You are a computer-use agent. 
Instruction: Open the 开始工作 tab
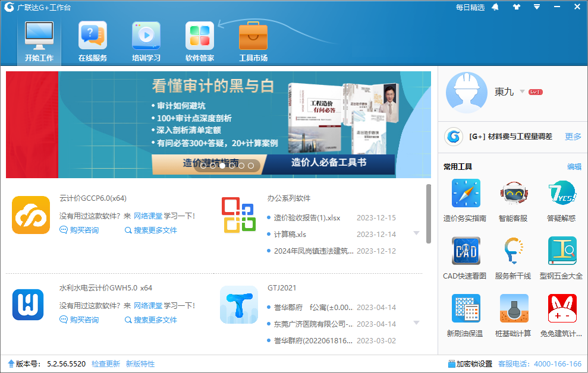(x=39, y=42)
